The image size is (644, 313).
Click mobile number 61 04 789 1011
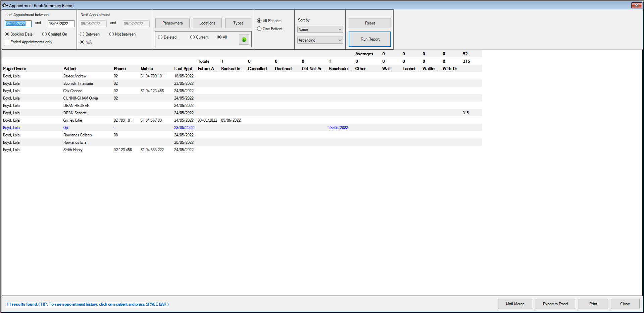(x=153, y=76)
